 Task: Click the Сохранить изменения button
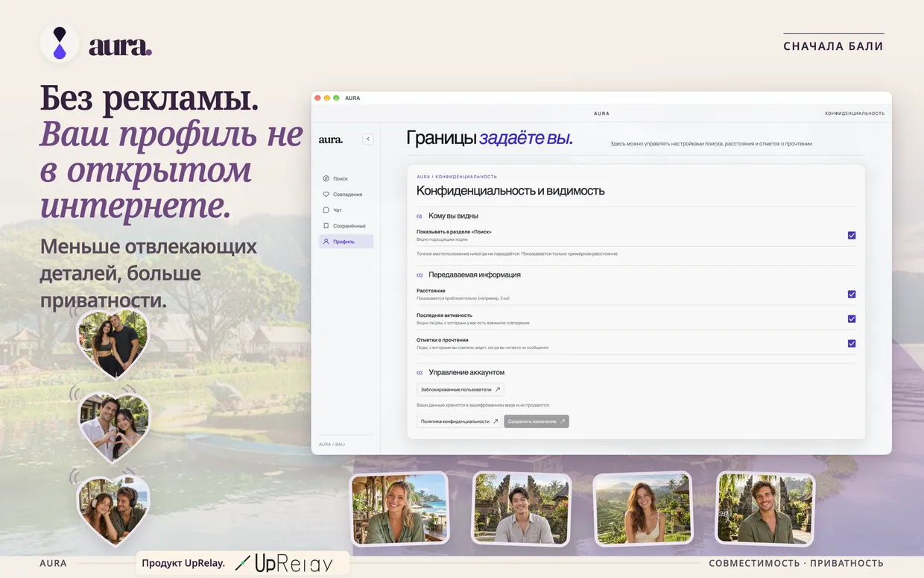pos(537,421)
